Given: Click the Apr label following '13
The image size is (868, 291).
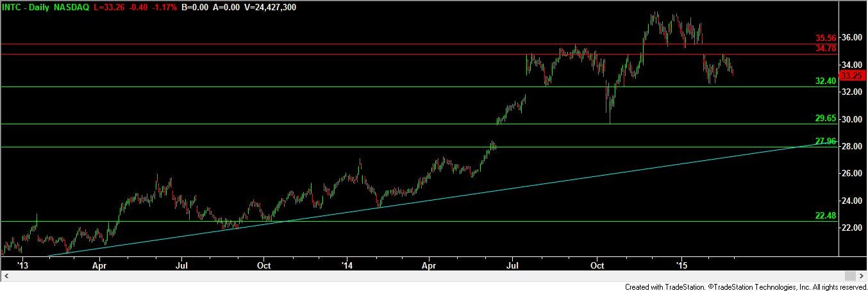Looking at the screenshot, I should [99, 264].
